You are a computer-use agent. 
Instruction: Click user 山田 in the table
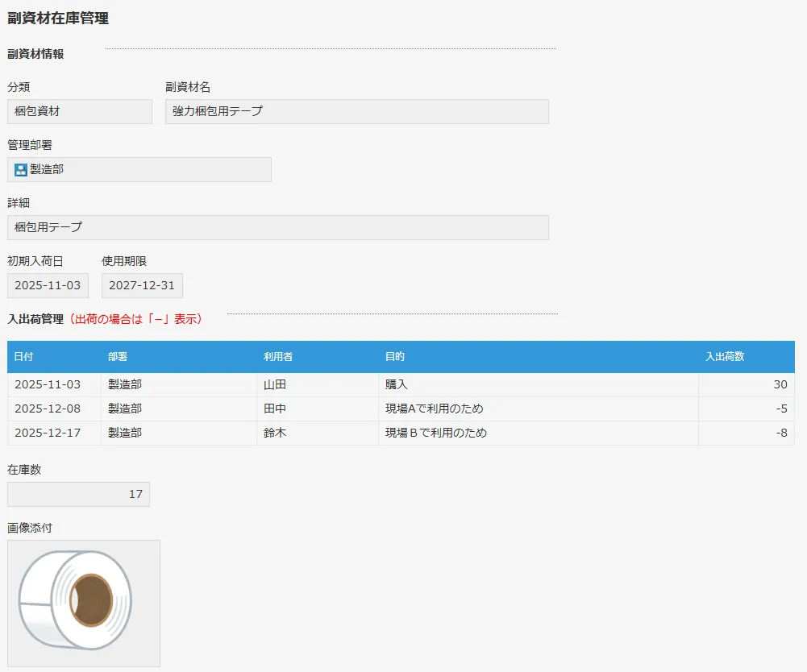275,384
